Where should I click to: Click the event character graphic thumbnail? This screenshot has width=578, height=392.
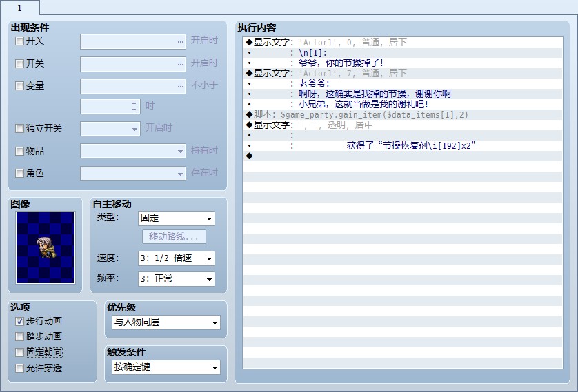point(46,247)
